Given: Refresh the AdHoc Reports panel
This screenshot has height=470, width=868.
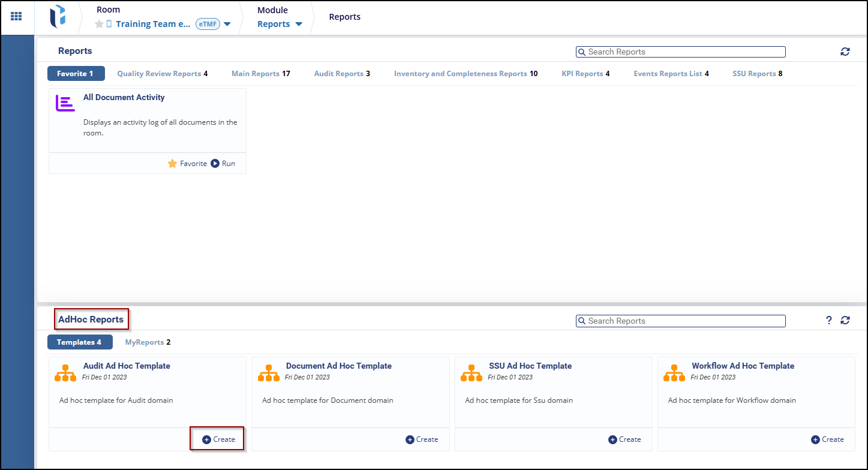Looking at the screenshot, I should click(845, 321).
